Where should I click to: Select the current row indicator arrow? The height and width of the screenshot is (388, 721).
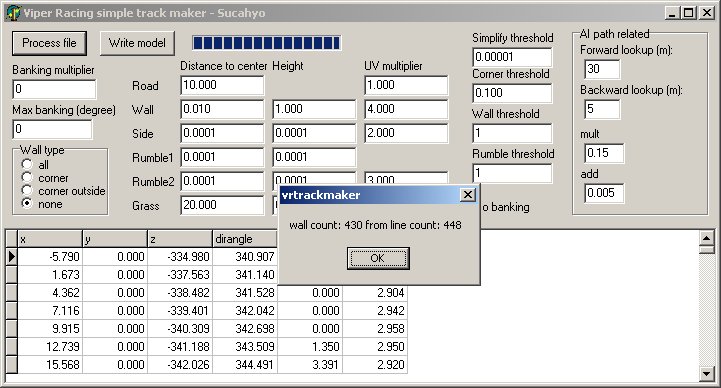(11, 257)
